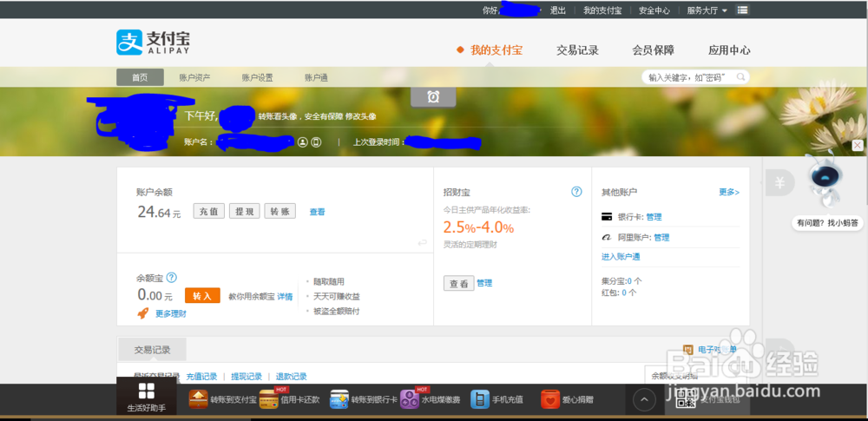Click the 查看 button under 招财宝
Image resolution: width=868 pixels, height=421 pixels.
(x=459, y=283)
